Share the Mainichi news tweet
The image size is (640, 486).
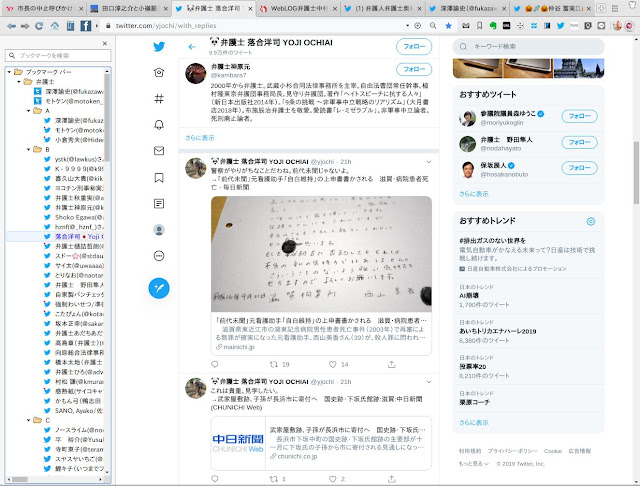coord(392,364)
